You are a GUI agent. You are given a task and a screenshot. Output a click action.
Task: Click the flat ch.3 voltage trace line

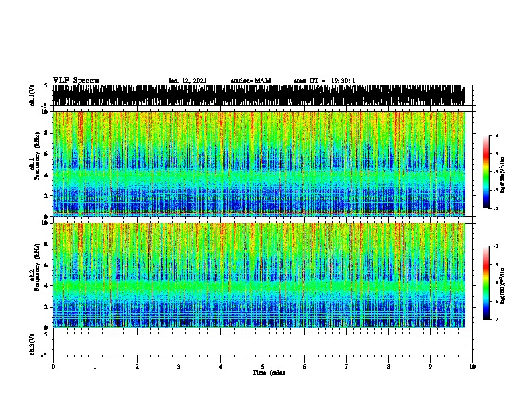259,345
